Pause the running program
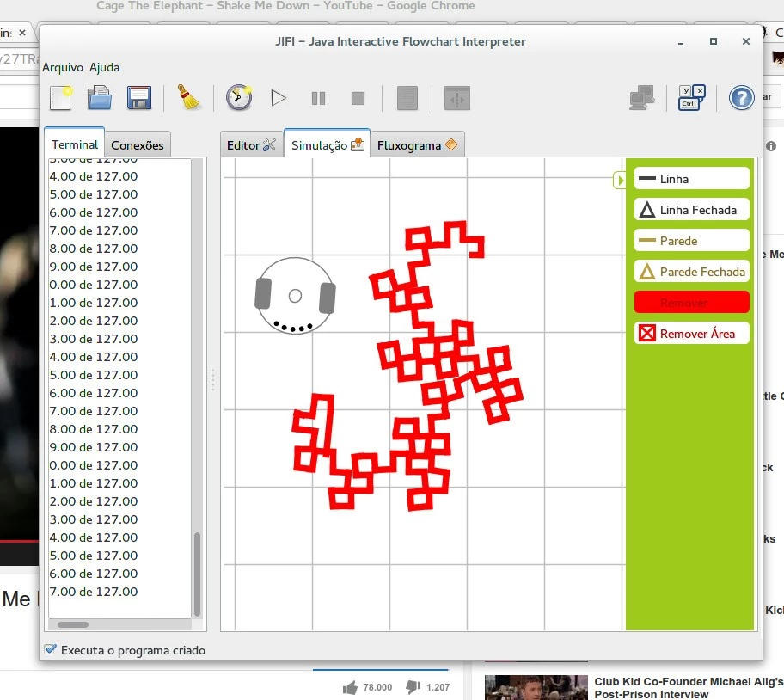The height and width of the screenshot is (700, 784). 318,99
